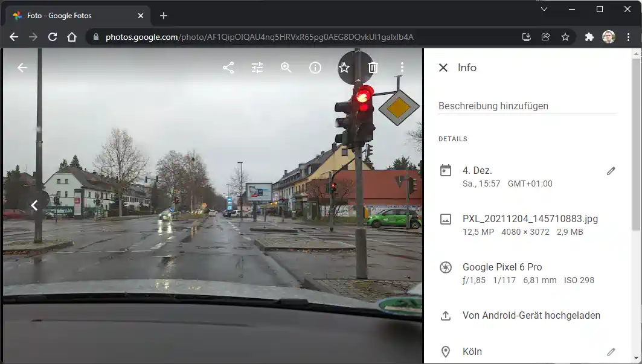Toggle the favorite star on the photo

[344, 68]
